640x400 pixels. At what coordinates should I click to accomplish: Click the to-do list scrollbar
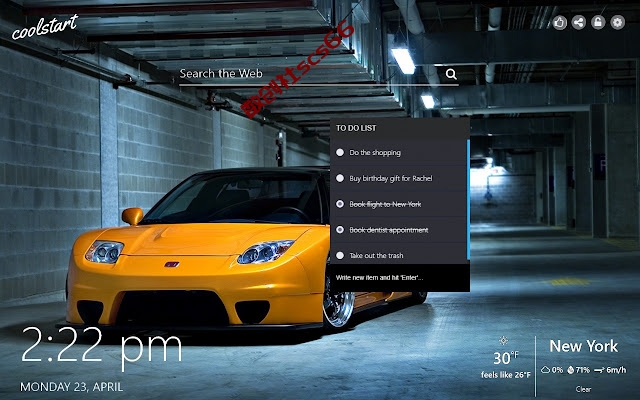(x=468, y=199)
